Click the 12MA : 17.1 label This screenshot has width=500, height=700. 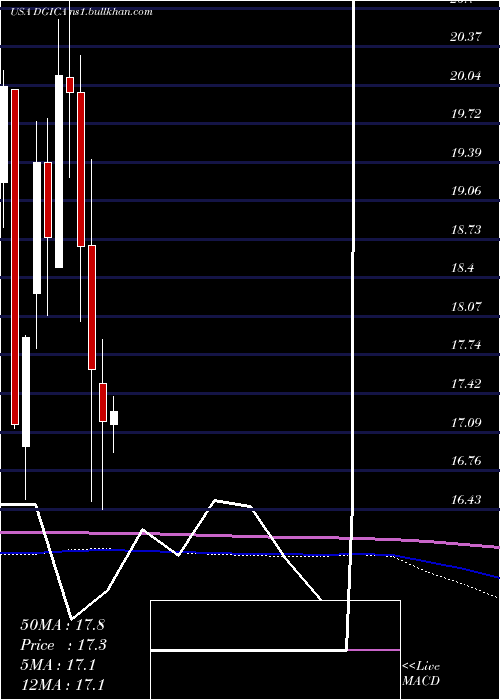62,685
